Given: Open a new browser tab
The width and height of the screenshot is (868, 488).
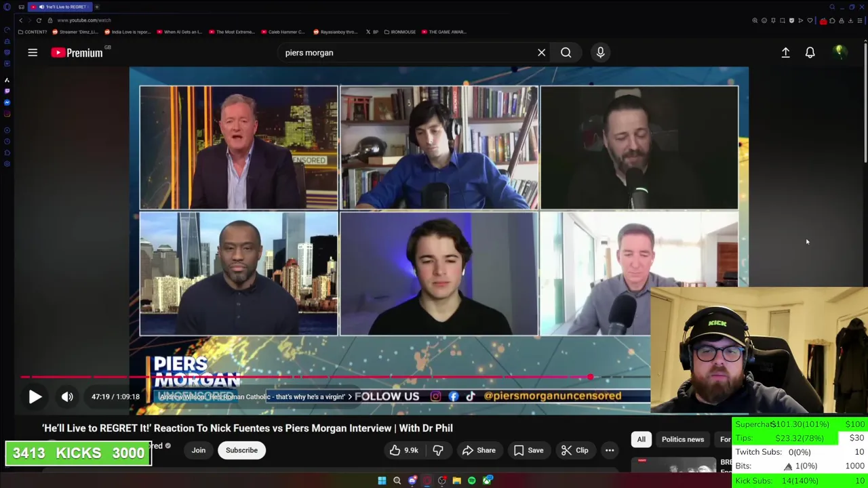Looking at the screenshot, I should pos(97,7).
